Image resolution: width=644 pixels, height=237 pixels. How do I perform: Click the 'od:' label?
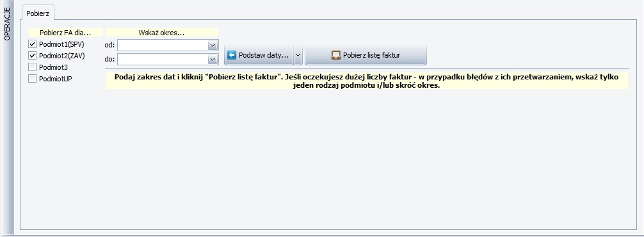(x=110, y=45)
